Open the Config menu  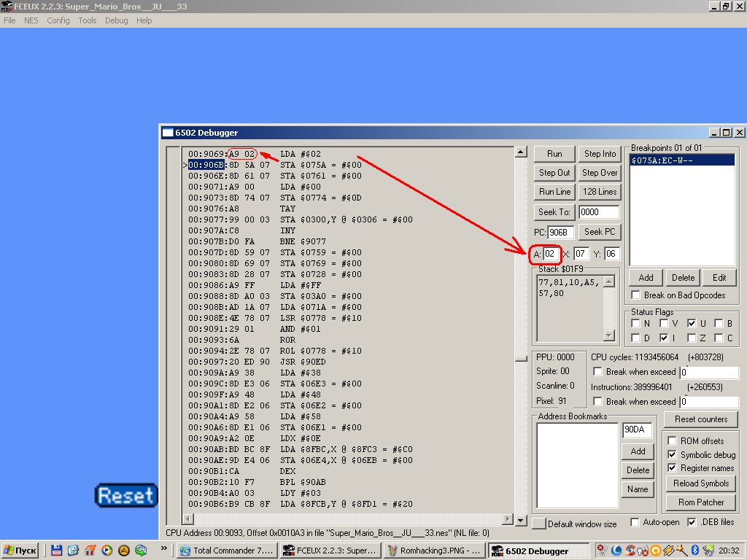58,20
